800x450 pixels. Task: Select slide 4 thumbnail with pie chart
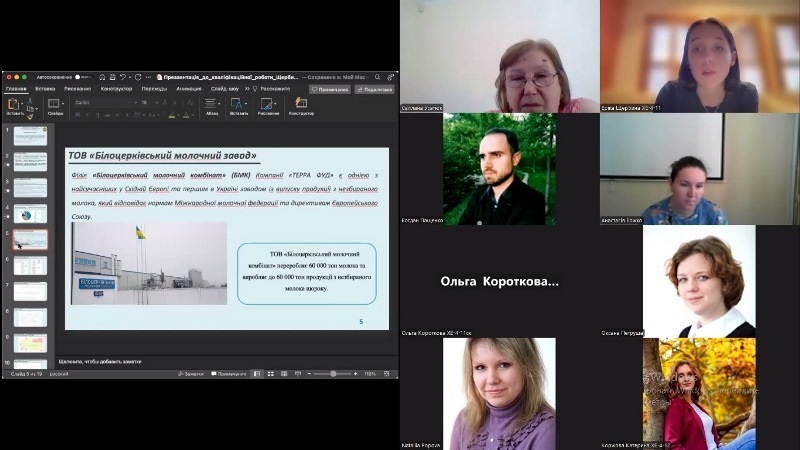point(30,214)
